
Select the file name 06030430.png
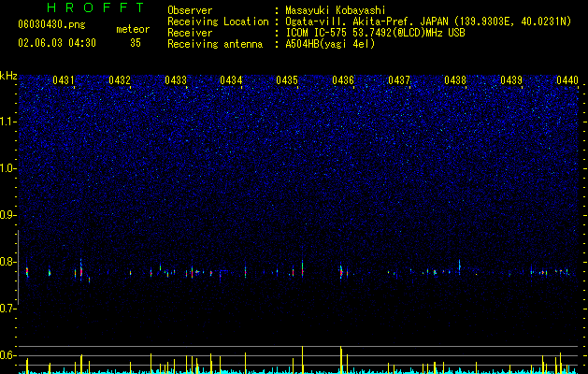click(51, 25)
